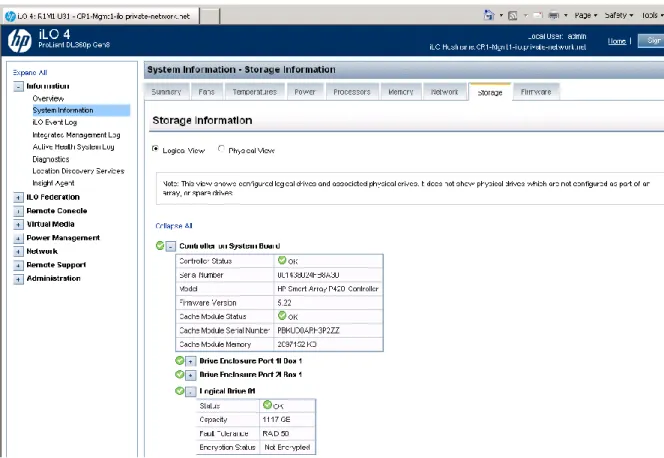Switch to the Memory tab
The height and width of the screenshot is (458, 664).
click(401, 92)
